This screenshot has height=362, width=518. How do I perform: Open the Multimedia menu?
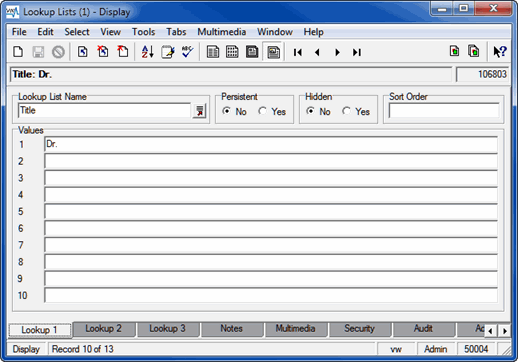click(x=222, y=32)
